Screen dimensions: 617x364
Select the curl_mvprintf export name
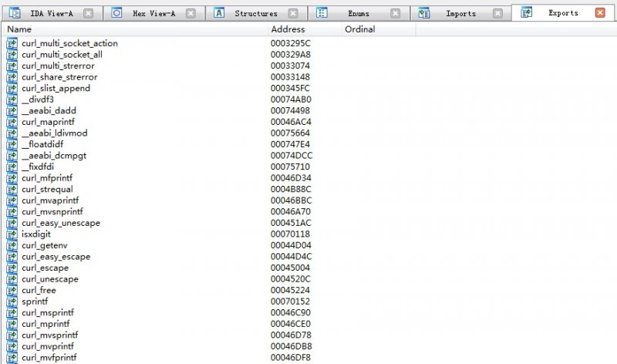pos(48,346)
